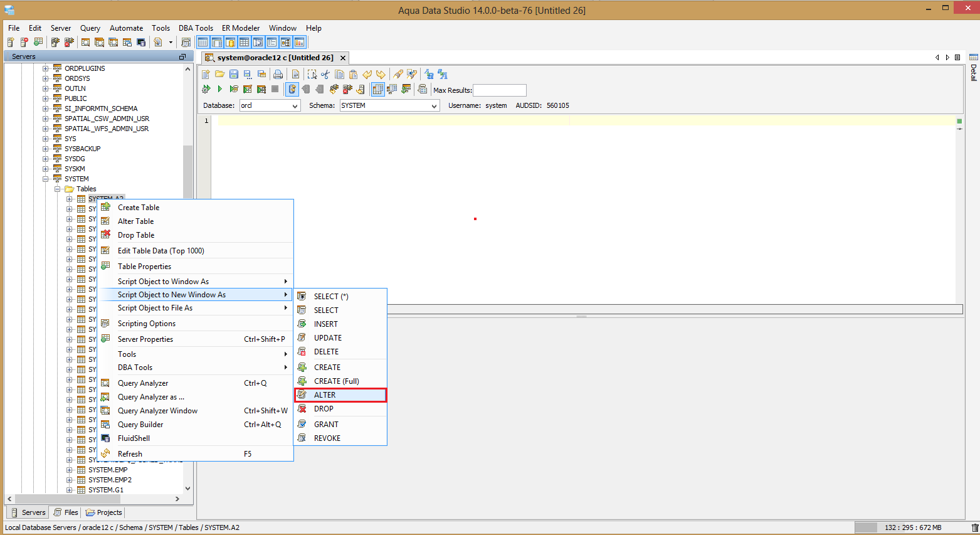Click the garbage collection trash icon in status bar
Image resolution: width=980 pixels, height=535 pixels.
click(974, 527)
